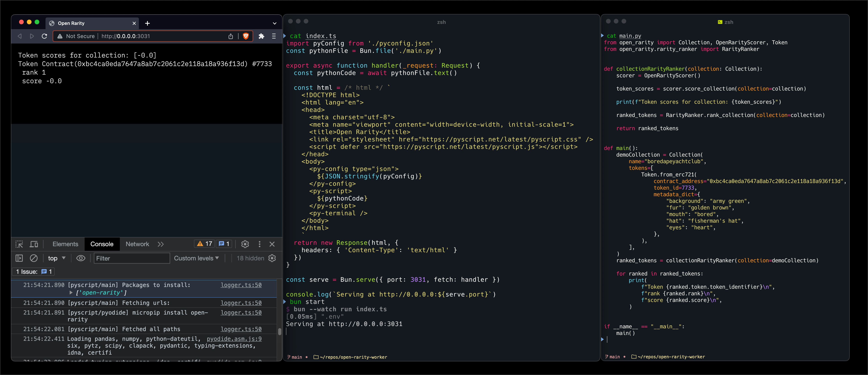The height and width of the screenshot is (375, 868).
Task: Click the 1 message badge in toolbar
Action: tap(224, 244)
